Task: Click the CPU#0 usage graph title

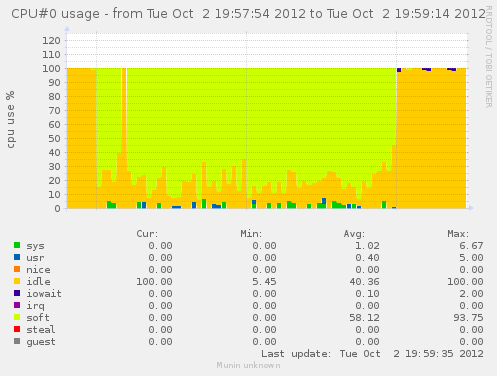Action: pyautogui.click(x=248, y=14)
